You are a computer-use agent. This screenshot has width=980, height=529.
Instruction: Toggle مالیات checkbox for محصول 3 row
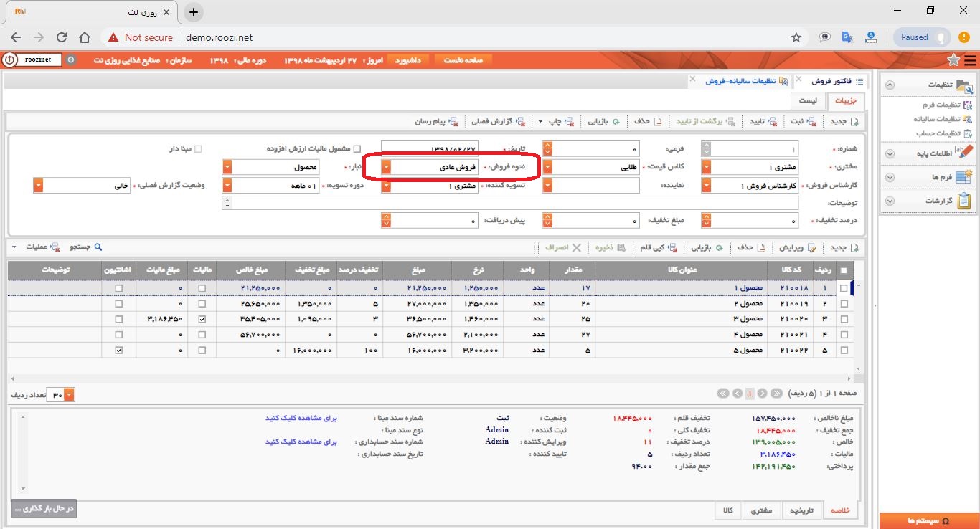coord(202,319)
